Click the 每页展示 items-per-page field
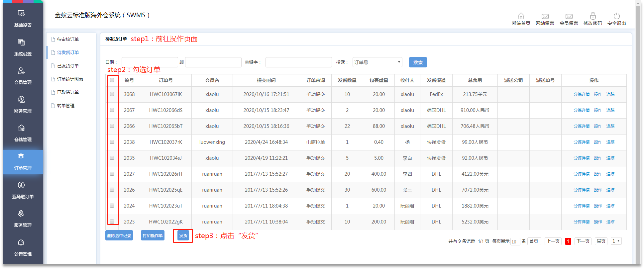Screen dimensions: 644x269 [515, 241]
